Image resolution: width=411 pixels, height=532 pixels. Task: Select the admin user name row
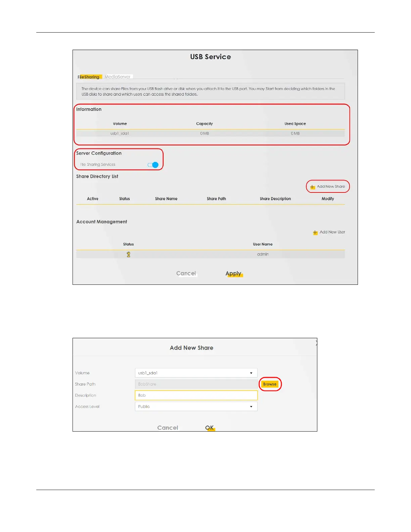211,254
